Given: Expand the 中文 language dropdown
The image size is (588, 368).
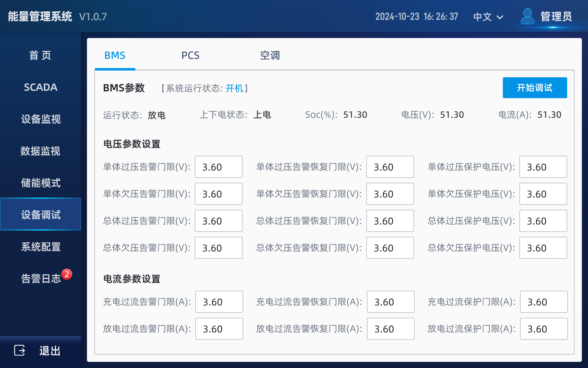Looking at the screenshot, I should [488, 17].
